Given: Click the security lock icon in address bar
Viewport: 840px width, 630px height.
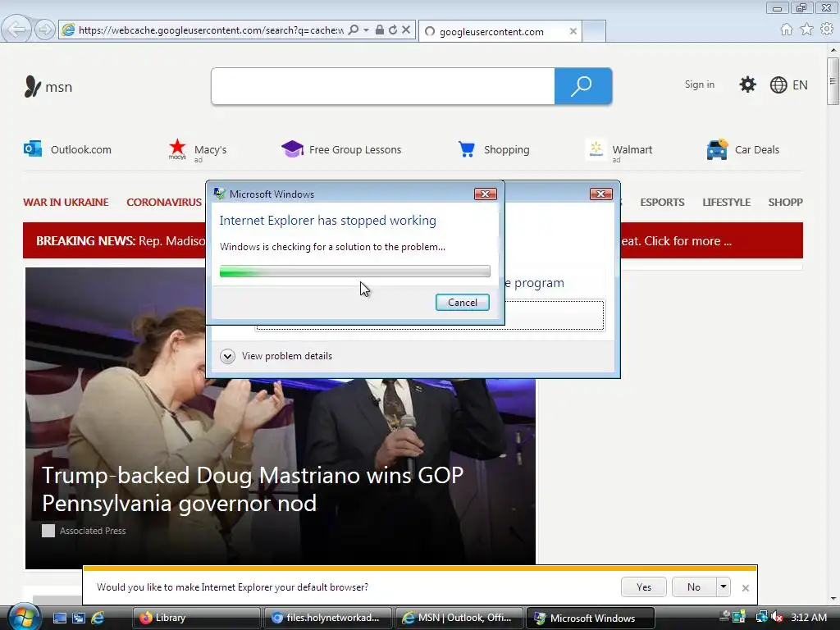Looking at the screenshot, I should (379, 30).
